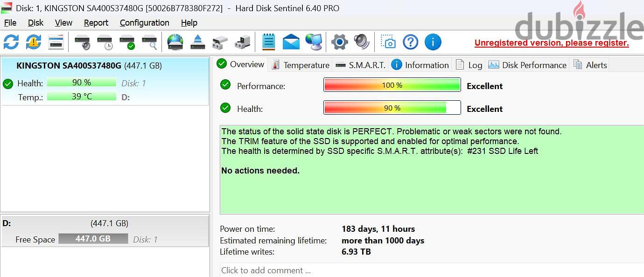The width and height of the screenshot is (644, 277).
Task: Click the 447.0 GB Free Space bar
Action: point(93,238)
